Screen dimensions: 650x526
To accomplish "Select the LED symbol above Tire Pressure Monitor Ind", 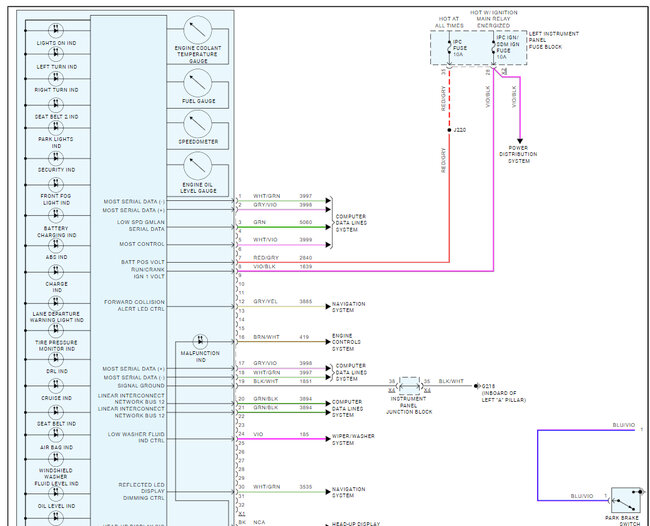I will [56, 330].
